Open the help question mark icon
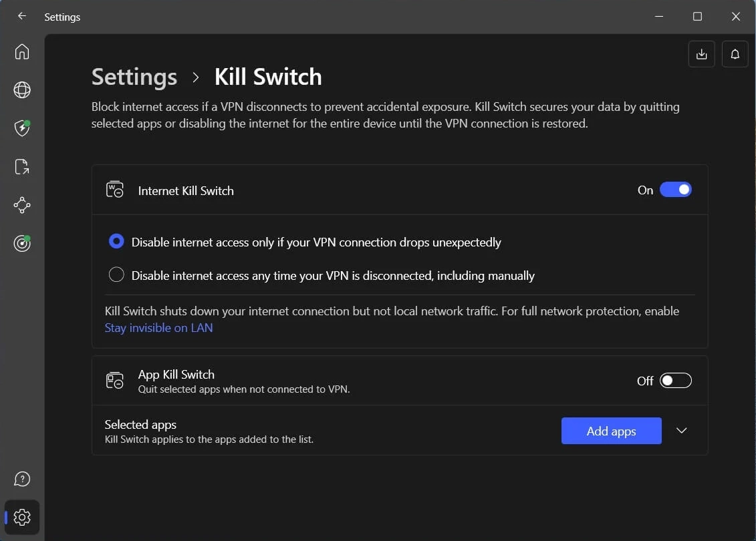The image size is (756, 541). 22,479
